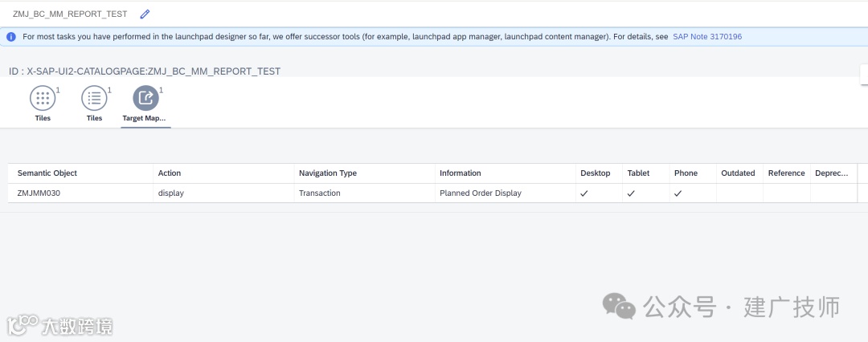Open the Tiles grid view icon
The width and height of the screenshot is (868, 342).
pyautogui.click(x=43, y=99)
